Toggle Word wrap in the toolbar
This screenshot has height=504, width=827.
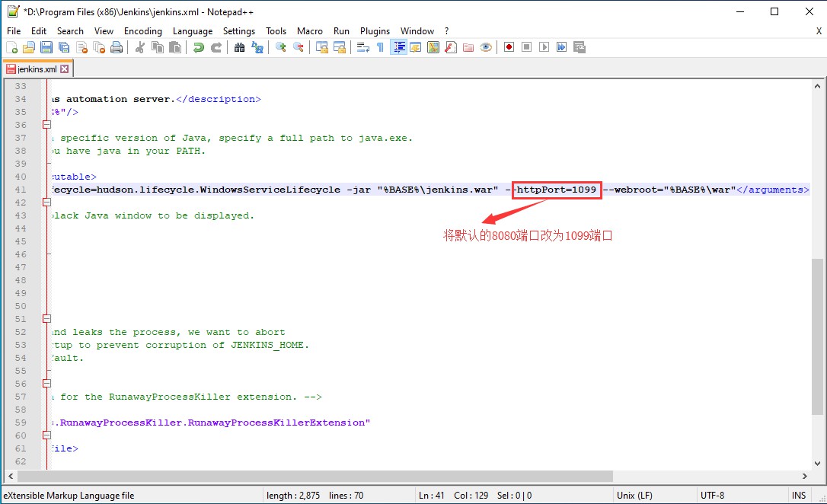(x=362, y=47)
